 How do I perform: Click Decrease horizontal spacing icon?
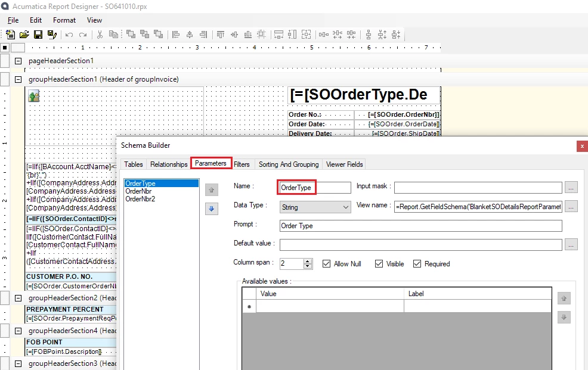[351, 35]
